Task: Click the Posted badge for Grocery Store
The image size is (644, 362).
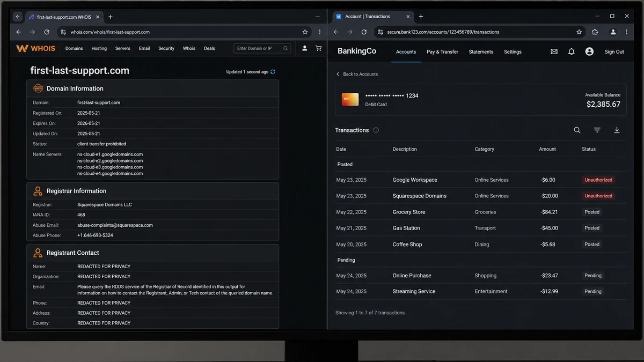Action: pyautogui.click(x=592, y=212)
